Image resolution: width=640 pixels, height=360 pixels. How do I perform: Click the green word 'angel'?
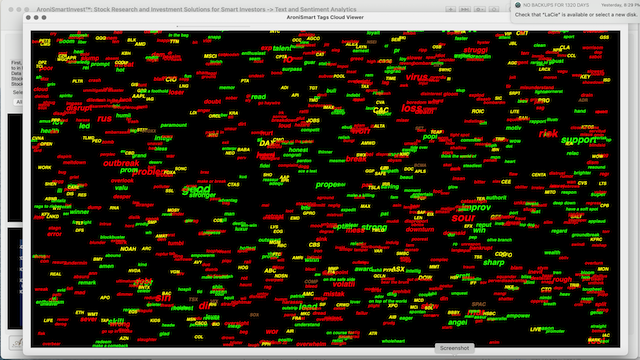458,322
